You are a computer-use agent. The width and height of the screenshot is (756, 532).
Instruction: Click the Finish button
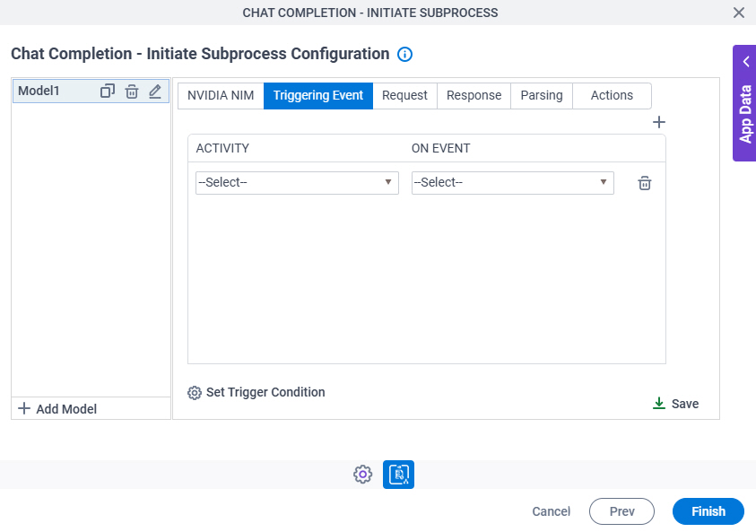tap(708, 511)
